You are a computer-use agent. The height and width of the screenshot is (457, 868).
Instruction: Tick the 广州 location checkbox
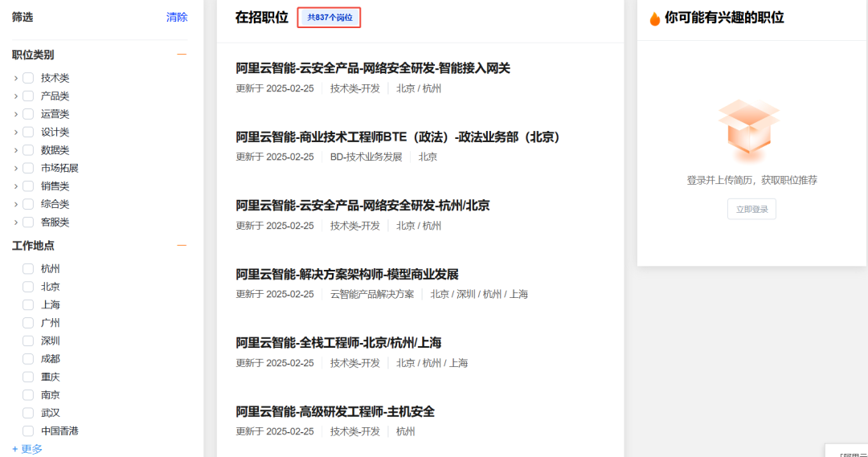pyautogui.click(x=28, y=323)
